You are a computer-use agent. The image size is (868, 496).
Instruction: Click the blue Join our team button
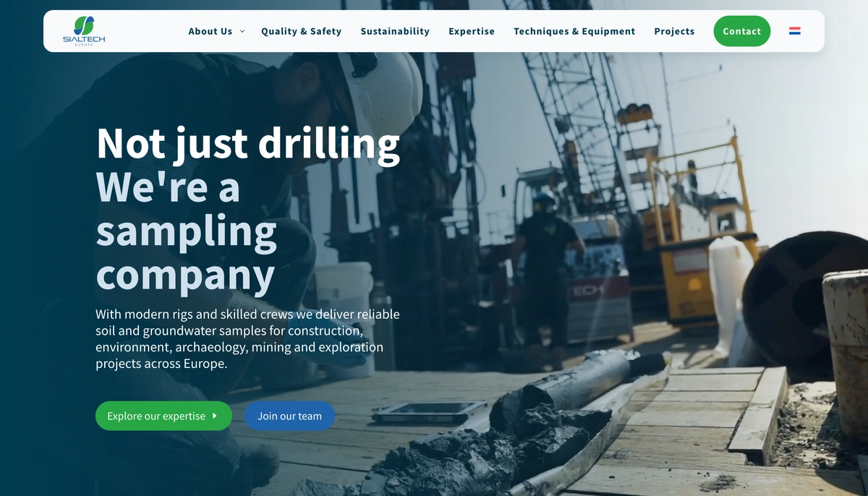[x=289, y=416]
